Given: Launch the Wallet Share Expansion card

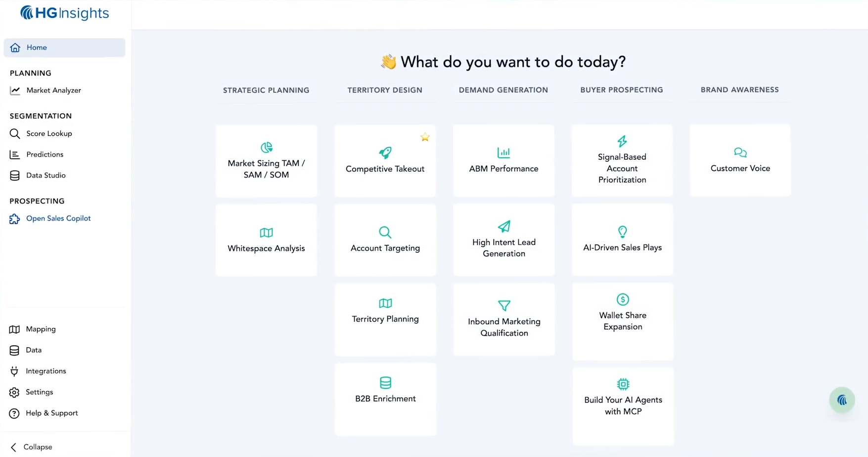Looking at the screenshot, I should [x=623, y=321].
